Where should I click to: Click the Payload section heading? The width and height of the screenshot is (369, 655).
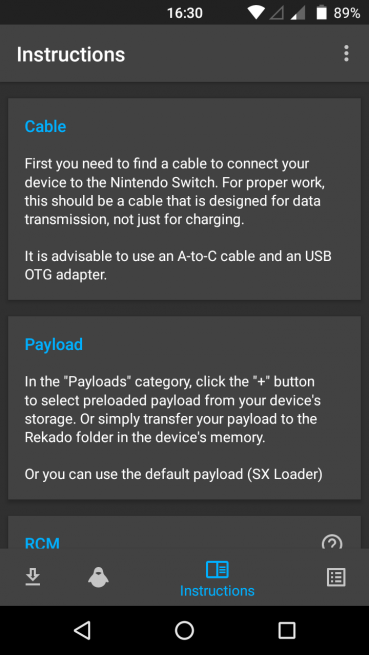(x=53, y=344)
